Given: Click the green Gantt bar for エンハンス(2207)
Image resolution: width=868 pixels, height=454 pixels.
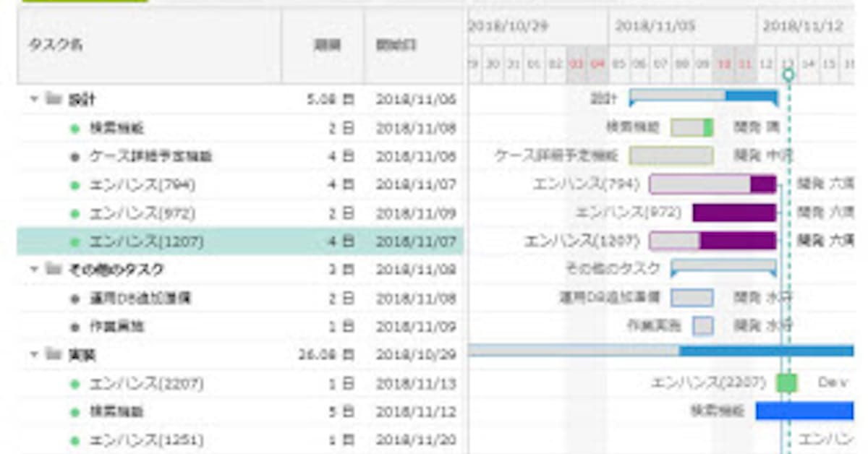Looking at the screenshot, I should coord(787,383).
